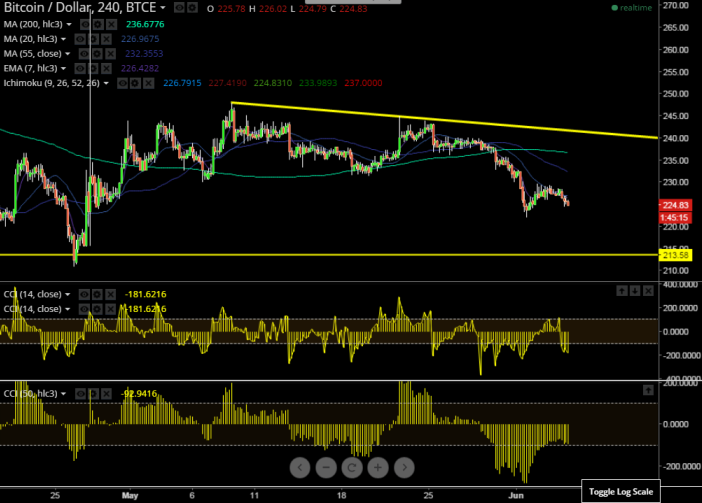Screen dimensions: 702x503
Task: Click the Ichimoku value 237.0000
Action: click(364, 83)
